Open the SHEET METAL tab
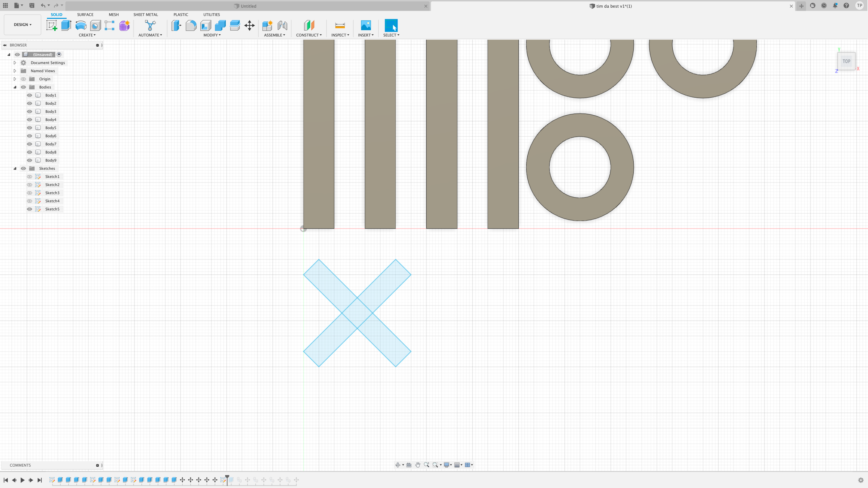 (145, 14)
